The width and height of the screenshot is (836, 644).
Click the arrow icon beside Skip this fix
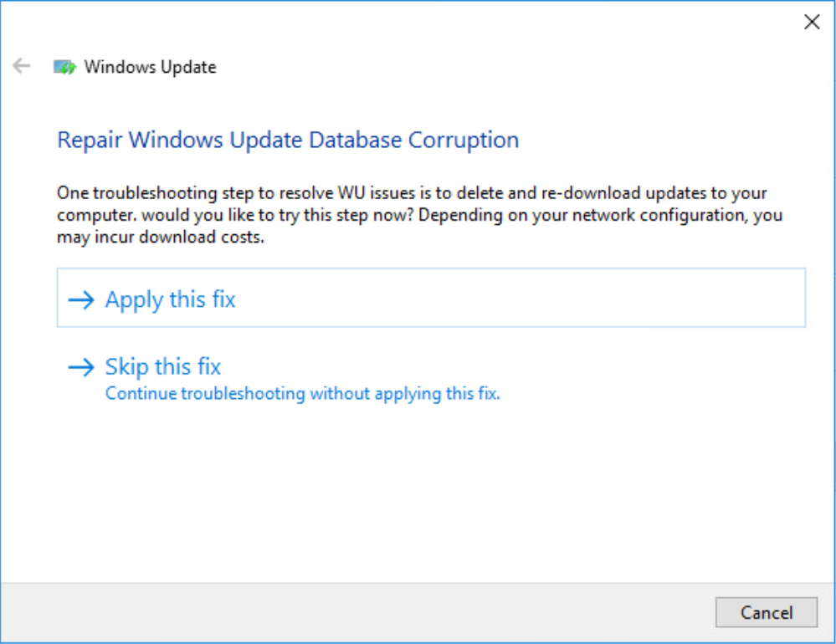click(x=81, y=367)
